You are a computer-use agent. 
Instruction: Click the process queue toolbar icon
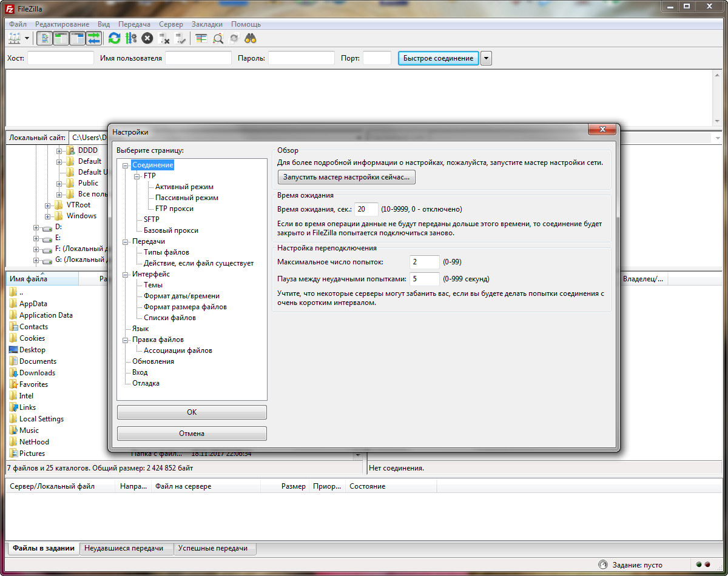(130, 38)
